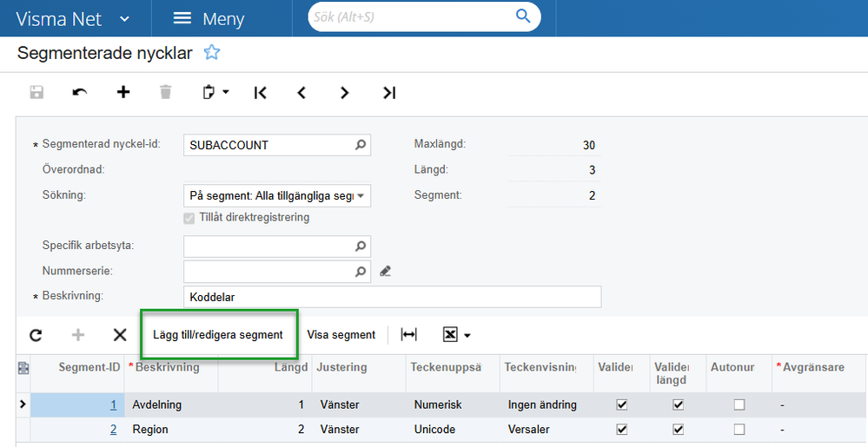This screenshot has height=447, width=868.
Task: Toggle the Validera checkbox for Avdelning
Action: point(621,404)
